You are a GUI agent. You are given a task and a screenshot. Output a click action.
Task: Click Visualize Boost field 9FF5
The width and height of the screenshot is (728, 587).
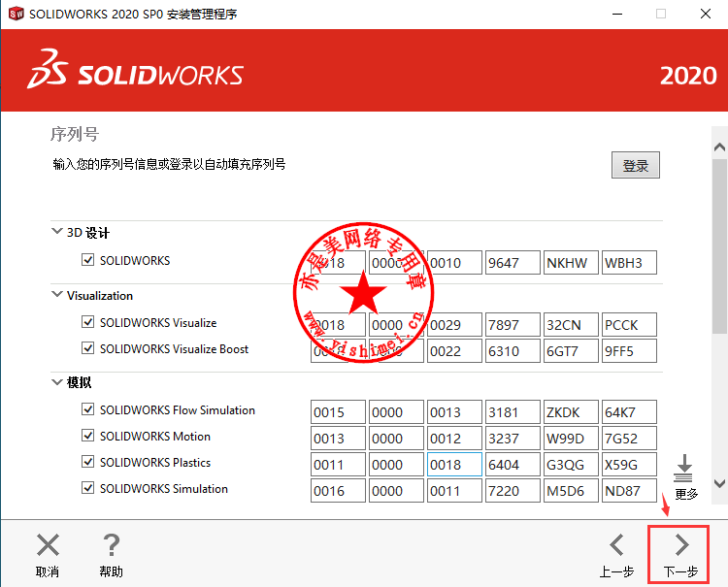tap(630, 351)
